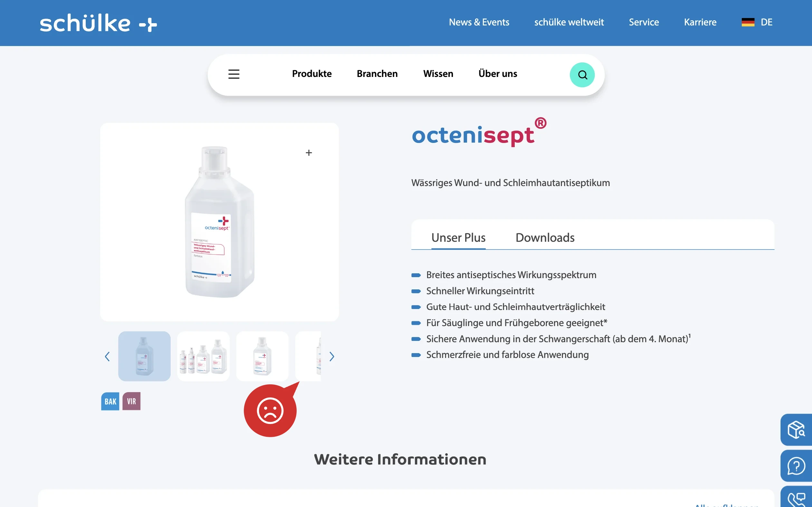The image size is (812, 507).
Task: Open the Wissen menu
Action: coord(438,74)
